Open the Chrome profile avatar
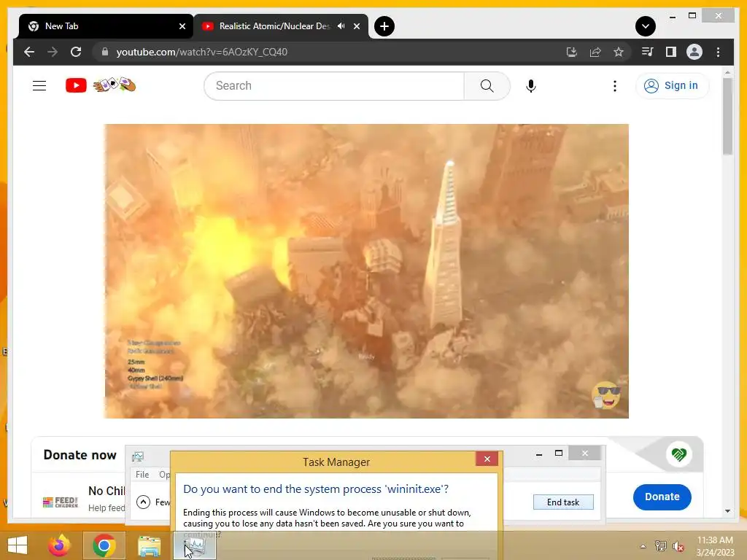 coord(694,52)
